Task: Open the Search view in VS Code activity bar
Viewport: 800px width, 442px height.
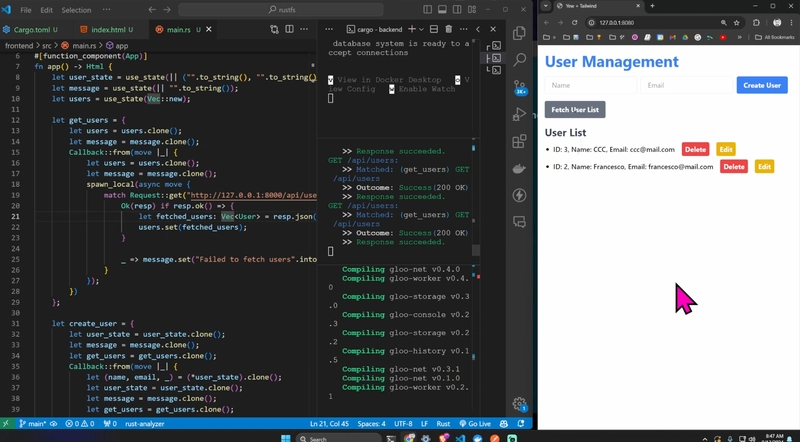Action: point(519,60)
